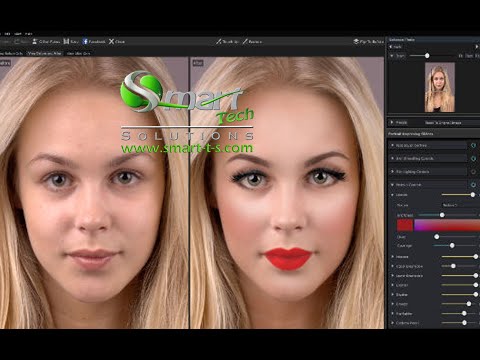
Task: Click the Flip To Before button label
Action: click(x=371, y=42)
